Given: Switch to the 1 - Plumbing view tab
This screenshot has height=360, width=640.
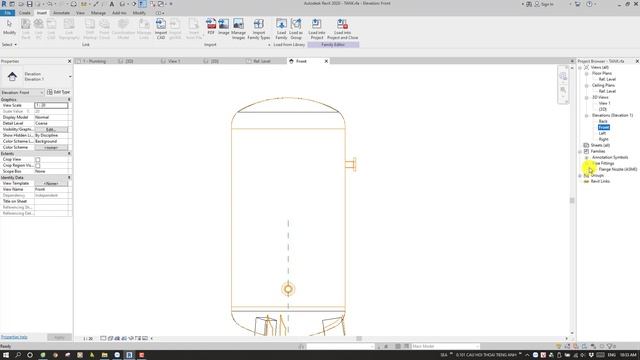Looking at the screenshot, I should (x=94, y=61).
